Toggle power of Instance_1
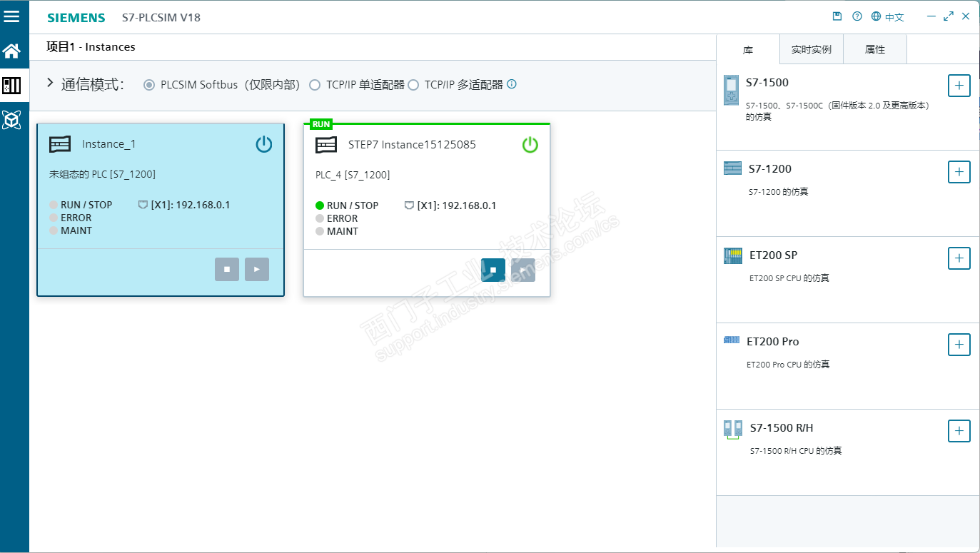 click(x=264, y=145)
